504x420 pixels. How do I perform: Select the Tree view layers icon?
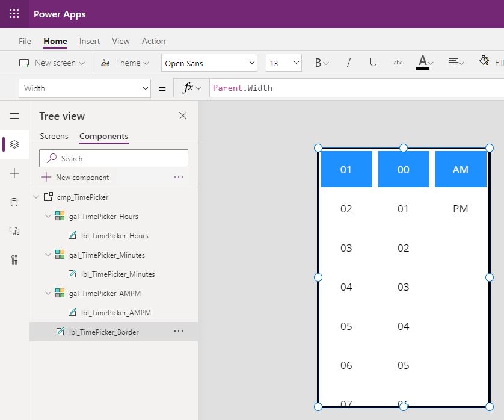coord(14,144)
